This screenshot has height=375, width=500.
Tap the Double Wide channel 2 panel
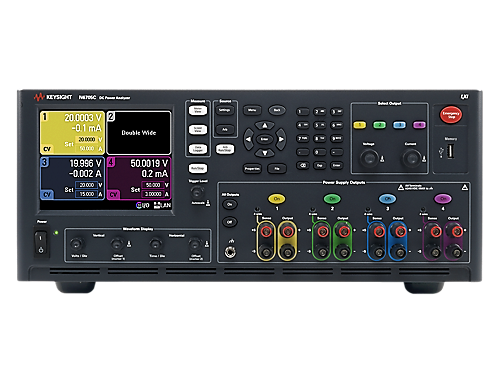click(139, 133)
